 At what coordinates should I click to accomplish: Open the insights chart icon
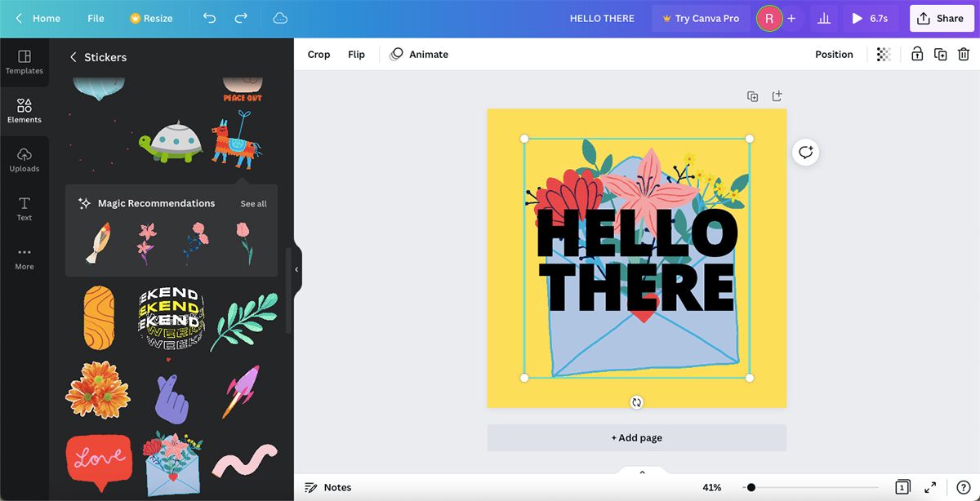(824, 18)
